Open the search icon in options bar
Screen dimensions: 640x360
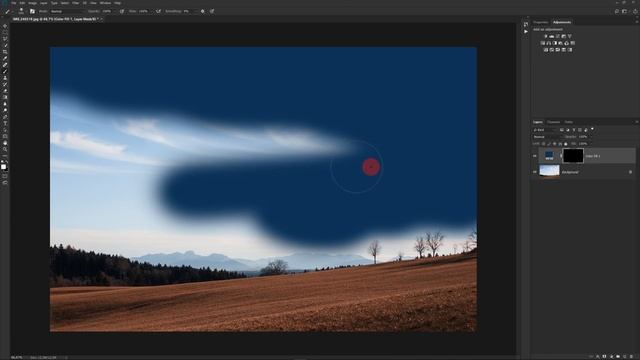pyautogui.click(x=617, y=11)
